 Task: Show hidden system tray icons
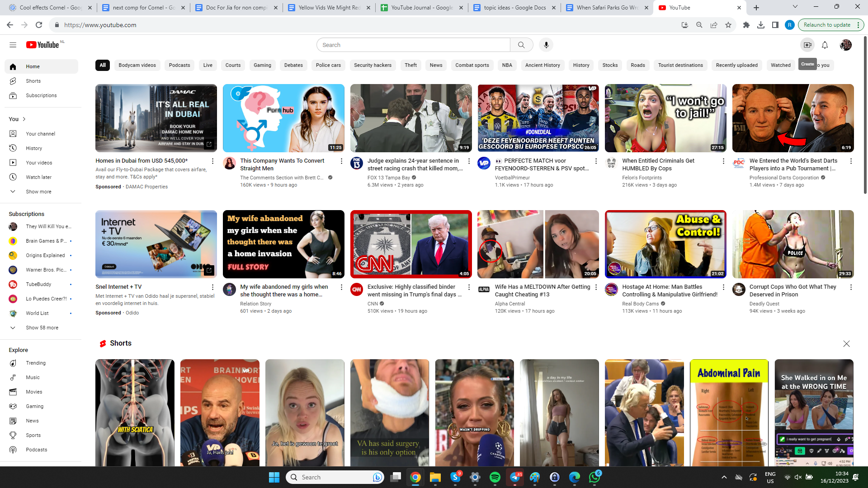pos(724,477)
